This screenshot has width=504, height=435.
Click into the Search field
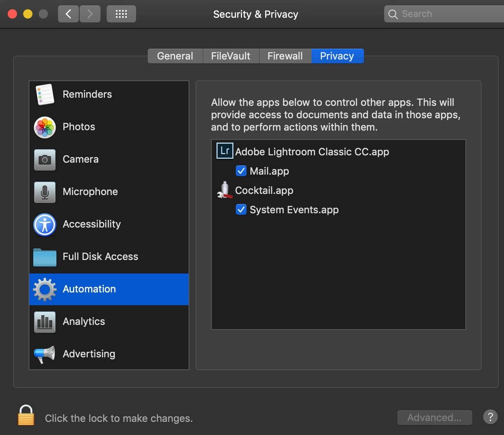click(444, 14)
